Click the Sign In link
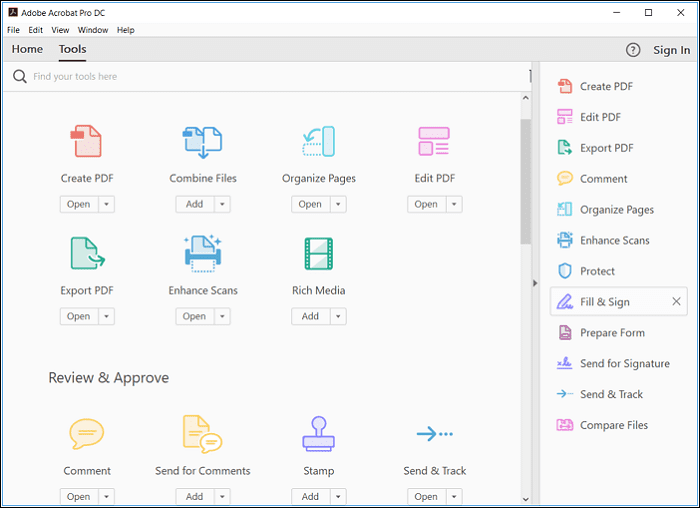This screenshot has width=700, height=508. pyautogui.click(x=671, y=50)
